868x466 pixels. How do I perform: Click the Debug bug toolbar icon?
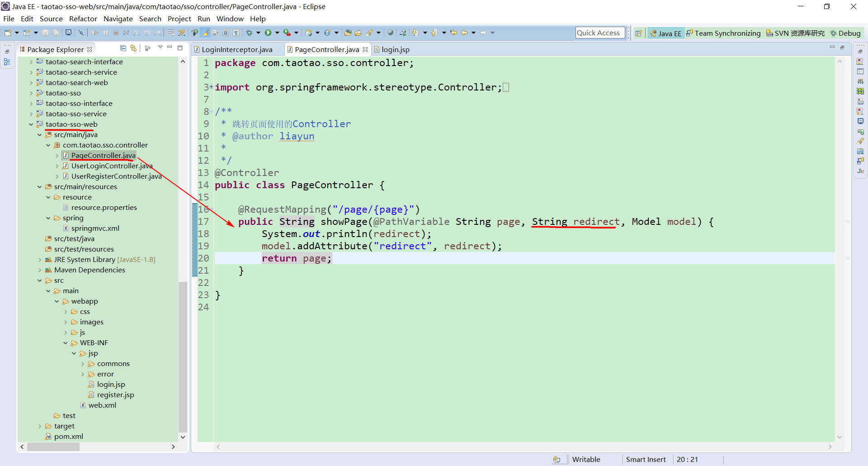point(249,33)
